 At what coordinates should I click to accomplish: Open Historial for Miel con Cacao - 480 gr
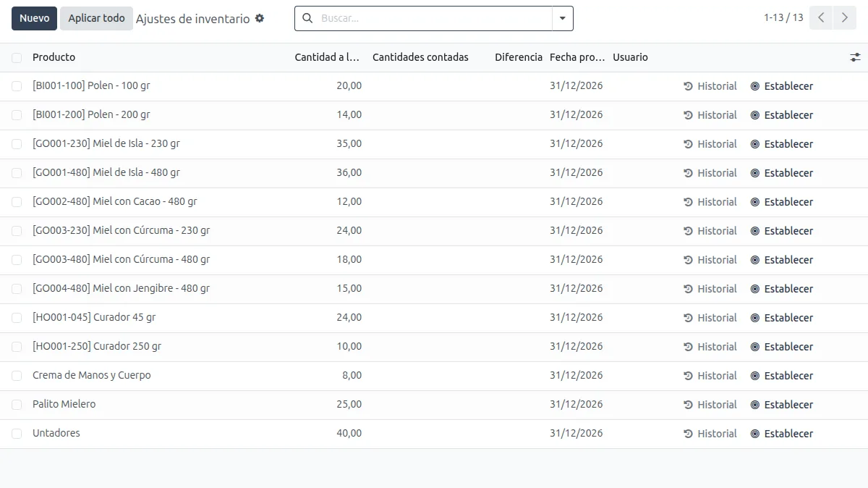(710, 202)
